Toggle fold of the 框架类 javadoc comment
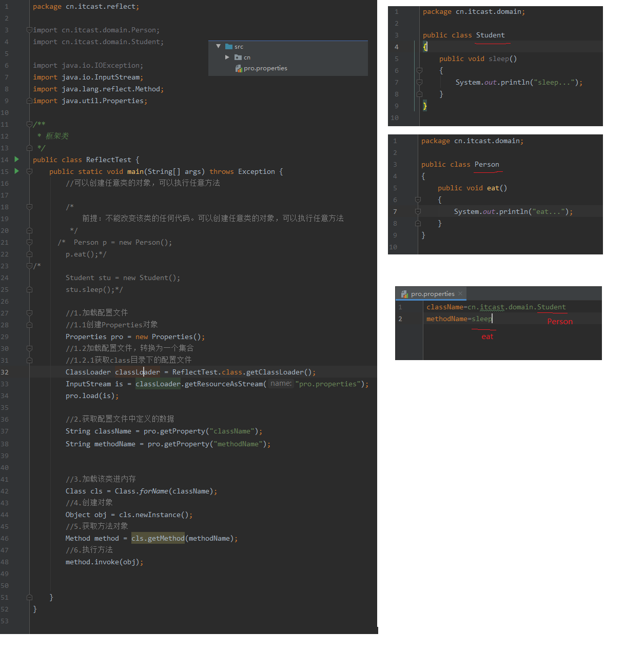The image size is (624, 672). pyautogui.click(x=29, y=124)
